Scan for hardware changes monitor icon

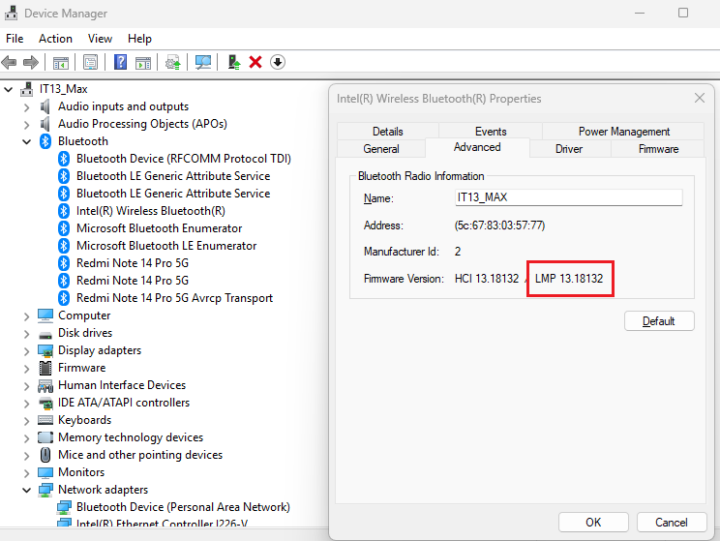tap(203, 62)
